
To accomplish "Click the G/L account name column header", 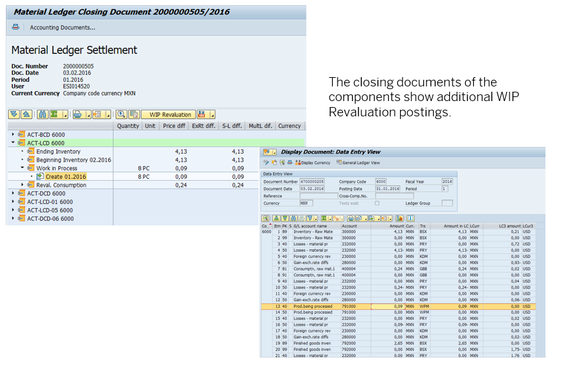I will click(x=316, y=226).
